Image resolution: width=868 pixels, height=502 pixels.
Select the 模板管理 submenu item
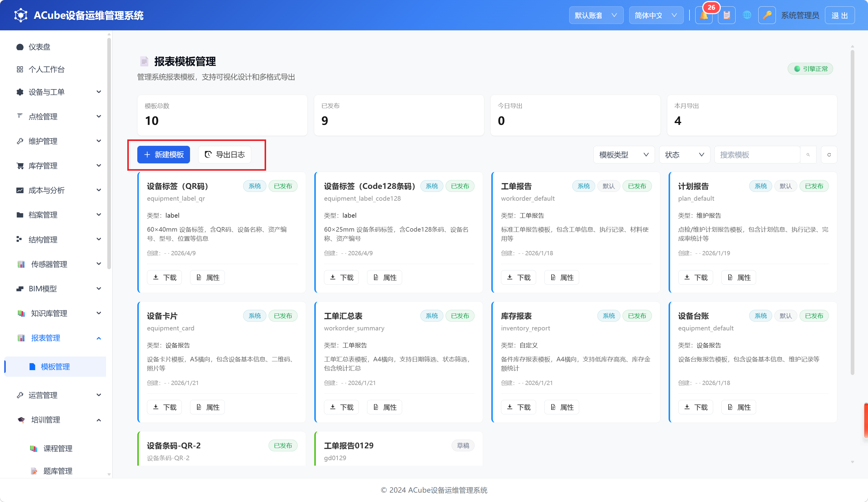[55, 366]
